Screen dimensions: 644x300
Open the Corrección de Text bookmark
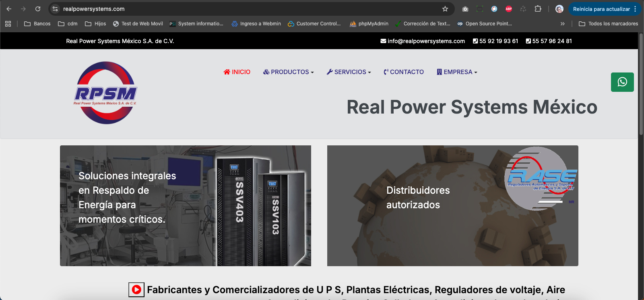(423, 24)
